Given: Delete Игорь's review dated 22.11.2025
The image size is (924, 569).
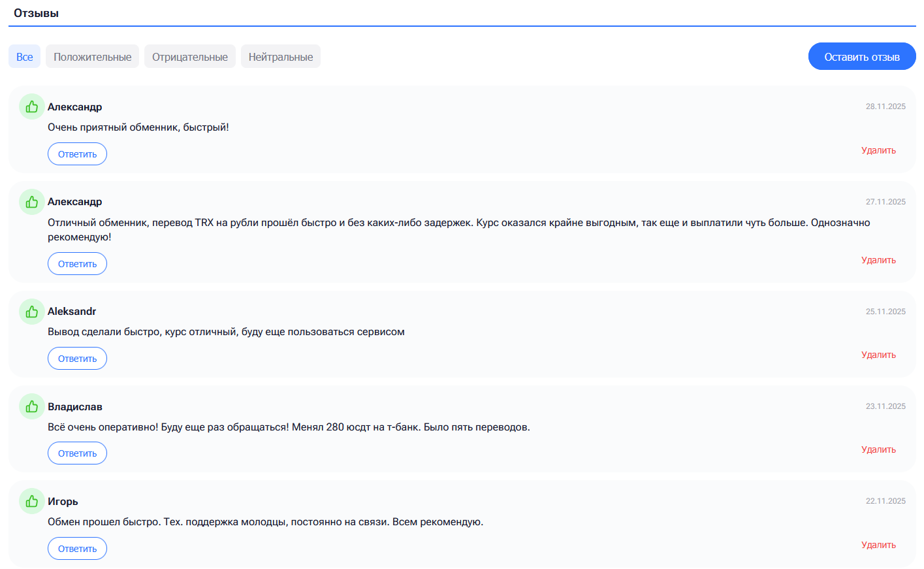Looking at the screenshot, I should [878, 545].
